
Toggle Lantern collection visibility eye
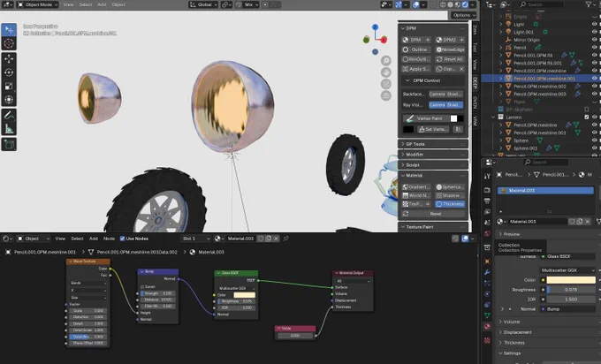(x=595, y=117)
